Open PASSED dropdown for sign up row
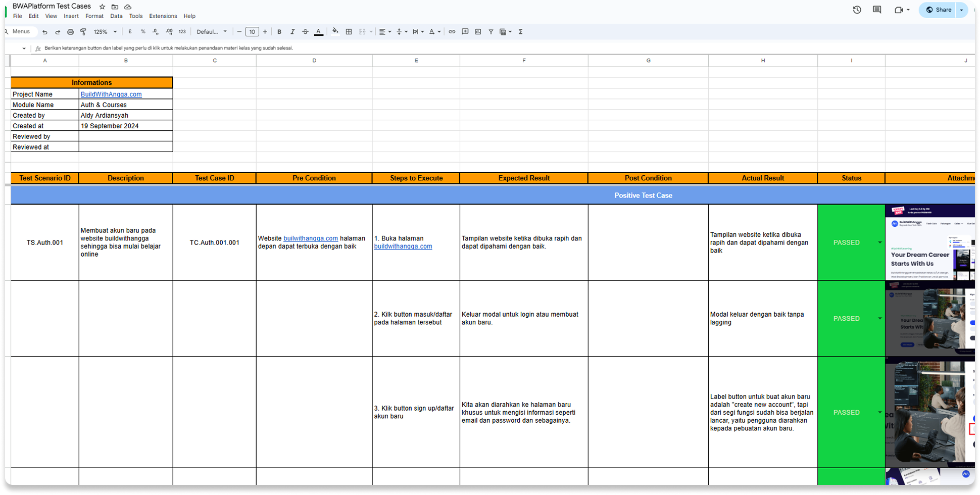The image size is (980, 495). click(879, 412)
